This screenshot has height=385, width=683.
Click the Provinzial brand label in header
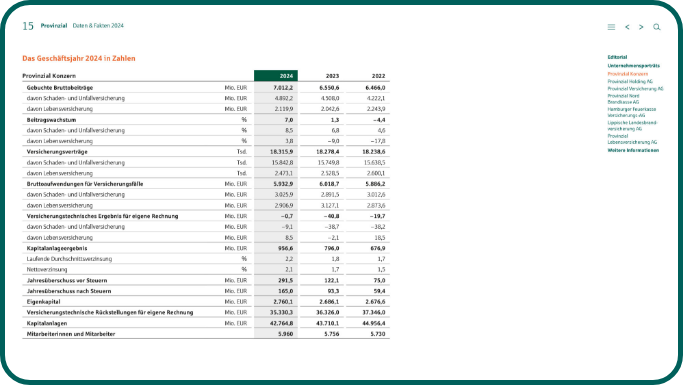[54, 26]
